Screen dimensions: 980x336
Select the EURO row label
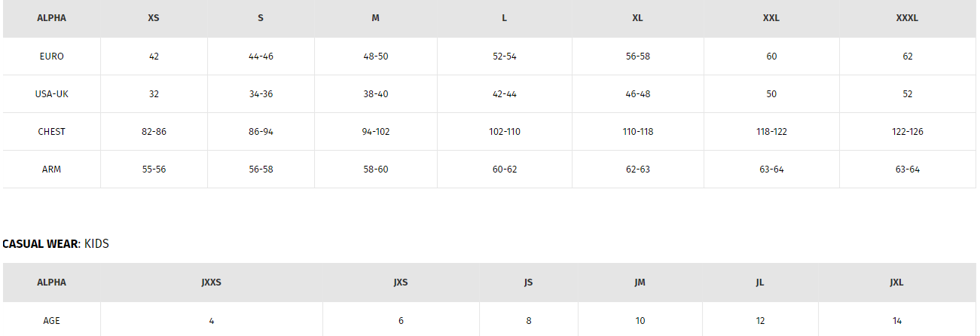tap(51, 57)
